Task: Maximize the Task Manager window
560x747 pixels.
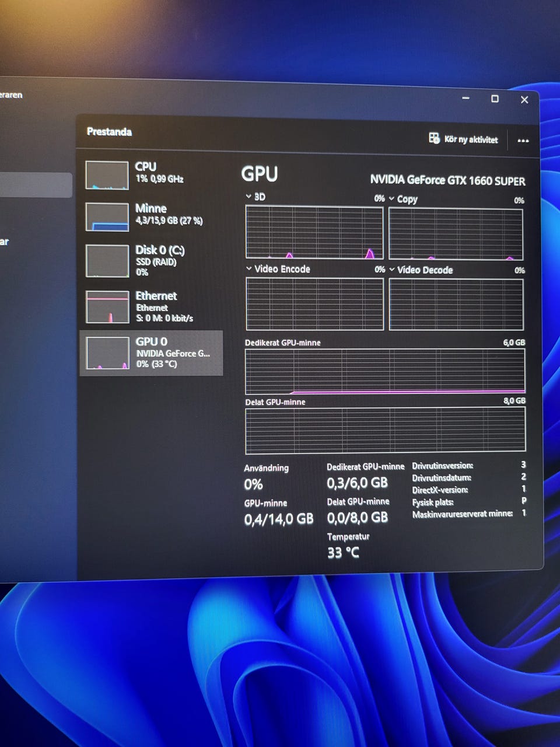Action: click(495, 99)
